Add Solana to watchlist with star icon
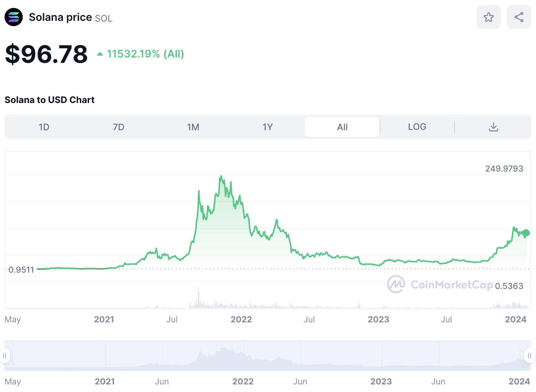Image resolution: width=536 pixels, height=392 pixels. click(x=489, y=17)
